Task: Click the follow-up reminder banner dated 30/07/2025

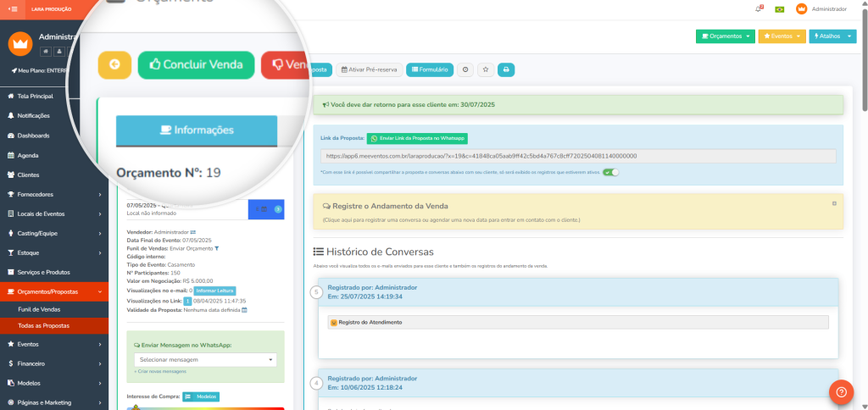Action: click(x=578, y=104)
